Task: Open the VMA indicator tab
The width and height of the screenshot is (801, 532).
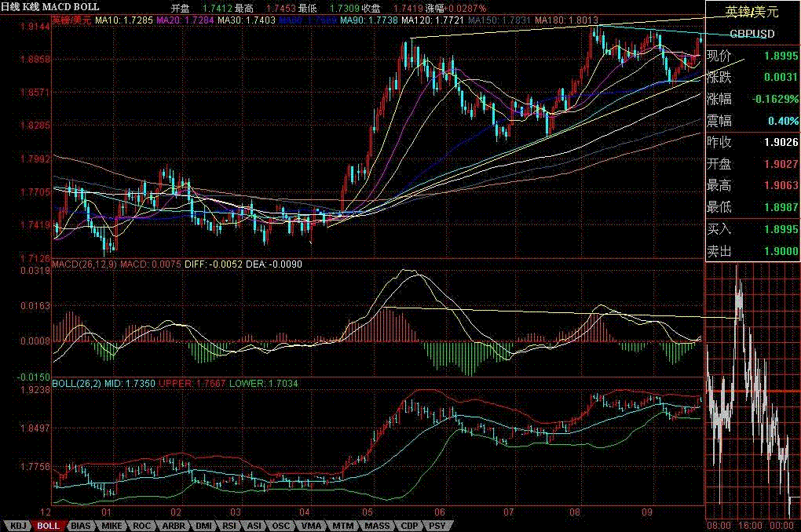Action: pyautogui.click(x=311, y=526)
